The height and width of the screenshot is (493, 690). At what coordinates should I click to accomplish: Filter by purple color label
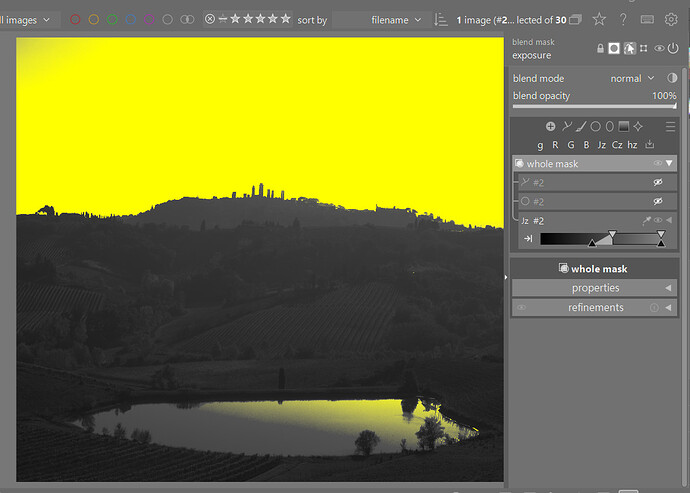point(149,19)
